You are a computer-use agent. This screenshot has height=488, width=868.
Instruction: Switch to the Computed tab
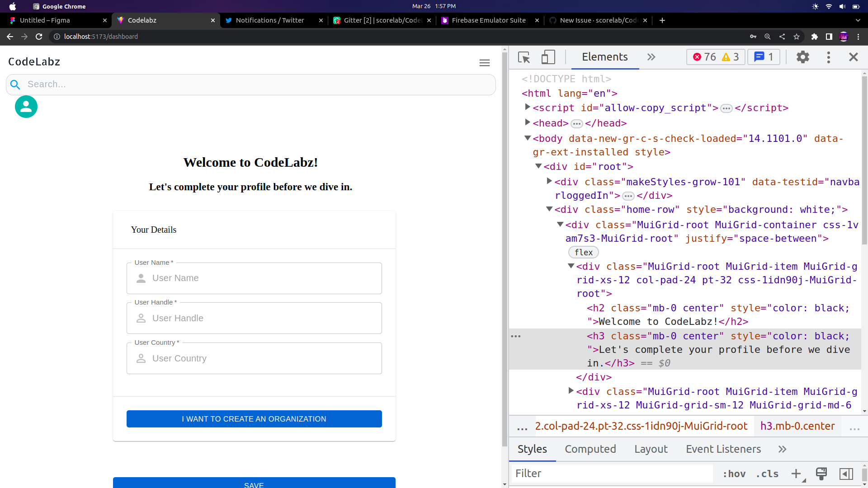click(x=590, y=449)
